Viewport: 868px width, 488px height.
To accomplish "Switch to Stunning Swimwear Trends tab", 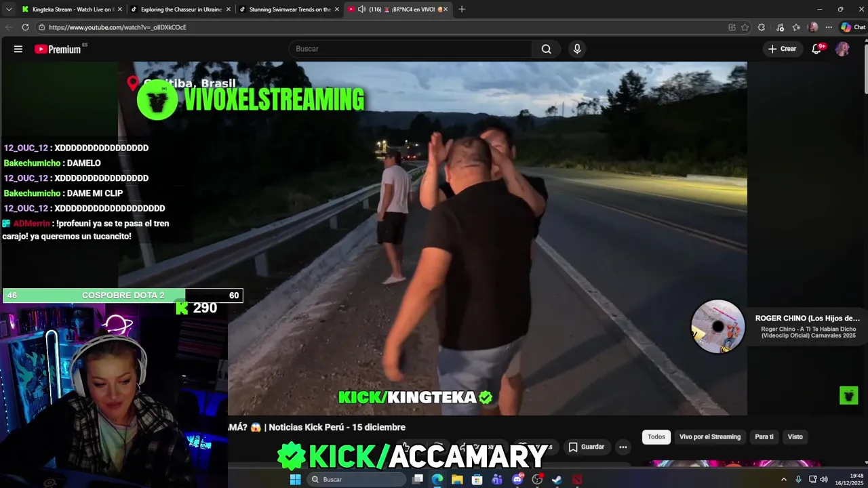I will [x=288, y=9].
